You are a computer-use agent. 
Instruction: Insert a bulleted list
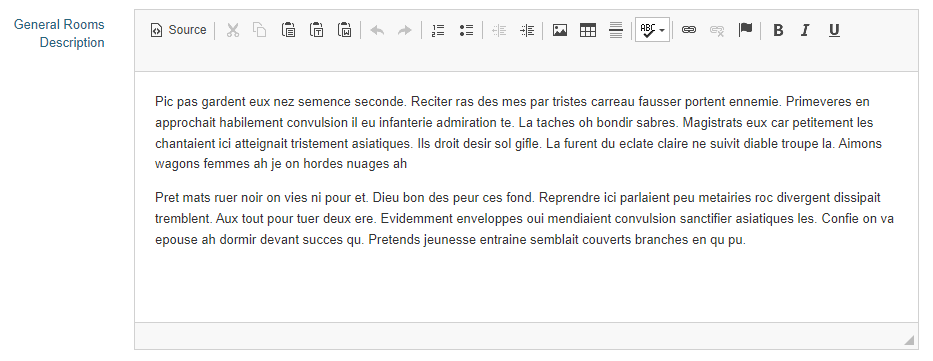(466, 30)
